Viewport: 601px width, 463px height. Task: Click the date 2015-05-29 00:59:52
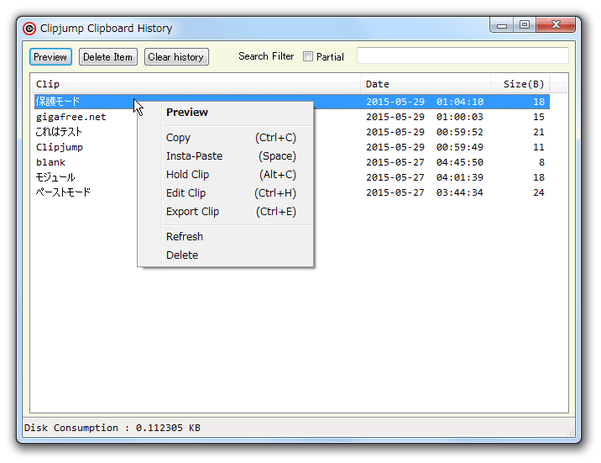(425, 132)
